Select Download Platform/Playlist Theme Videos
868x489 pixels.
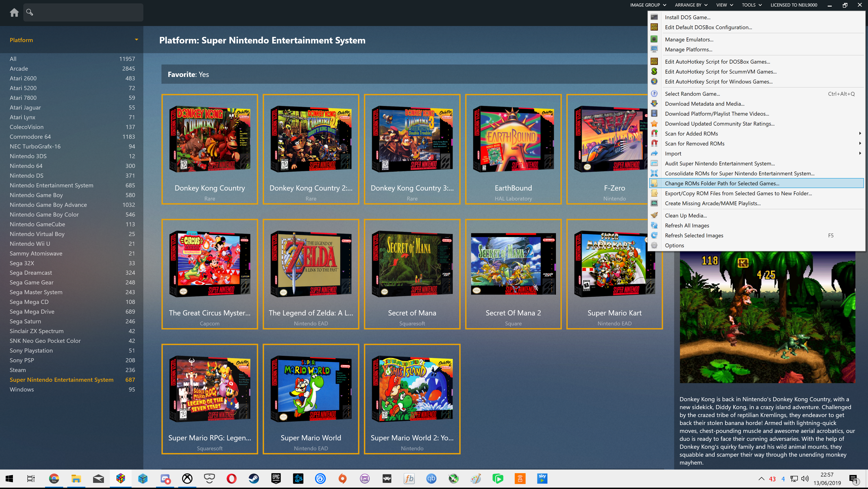757,114
